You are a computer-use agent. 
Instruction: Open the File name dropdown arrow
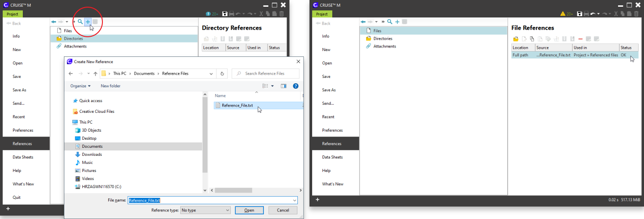click(294, 200)
